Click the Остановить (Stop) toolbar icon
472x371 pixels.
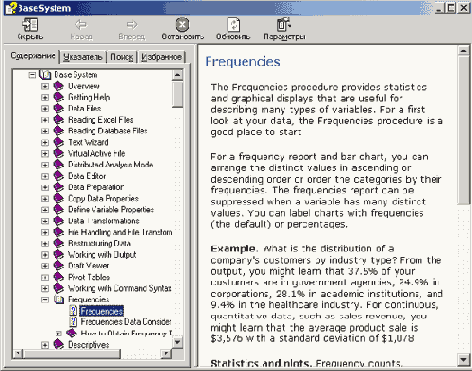[x=182, y=25]
